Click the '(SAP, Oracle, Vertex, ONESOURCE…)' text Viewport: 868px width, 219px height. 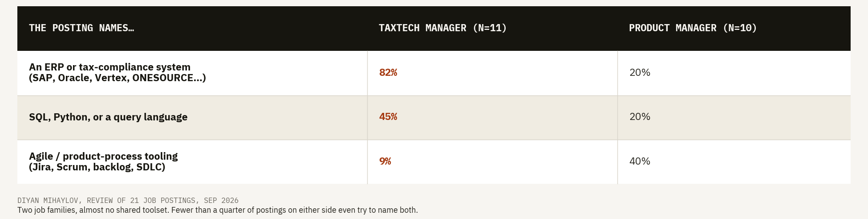[118, 78]
